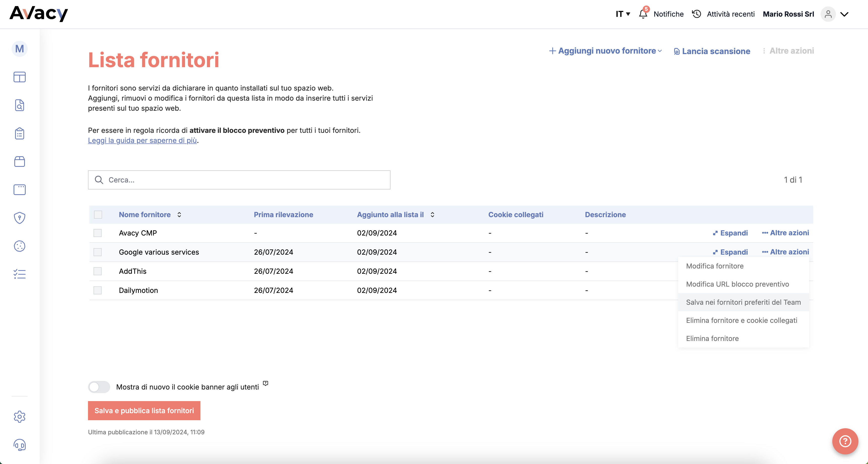Viewport: 868px width, 464px height.
Task: Toggle Mostra di nuovo il cookie banner switch
Action: pyautogui.click(x=99, y=387)
